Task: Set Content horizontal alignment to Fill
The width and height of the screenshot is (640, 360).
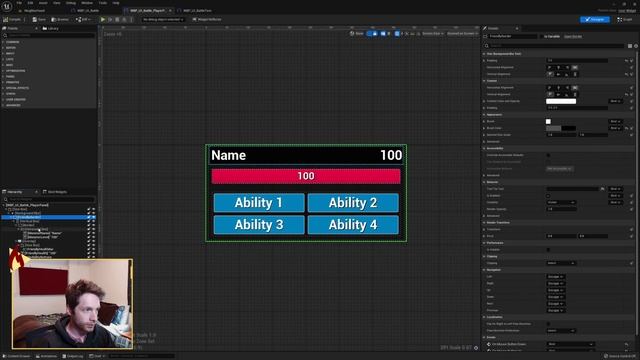Action: click(x=575, y=87)
